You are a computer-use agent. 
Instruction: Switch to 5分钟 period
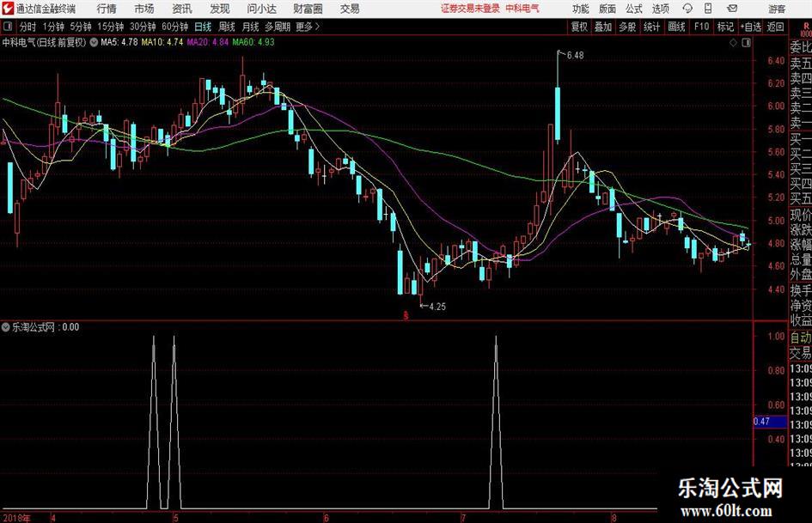point(81,27)
